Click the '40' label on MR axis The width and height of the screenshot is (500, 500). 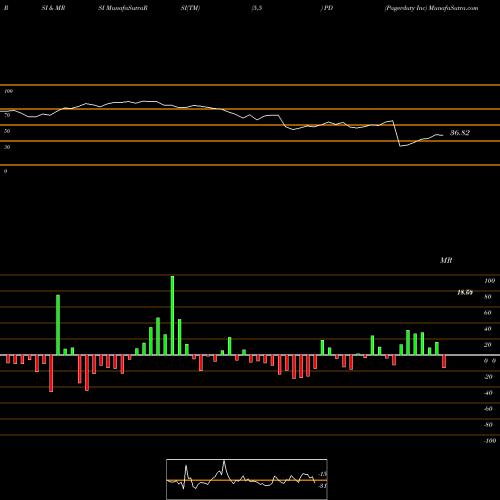click(488, 329)
